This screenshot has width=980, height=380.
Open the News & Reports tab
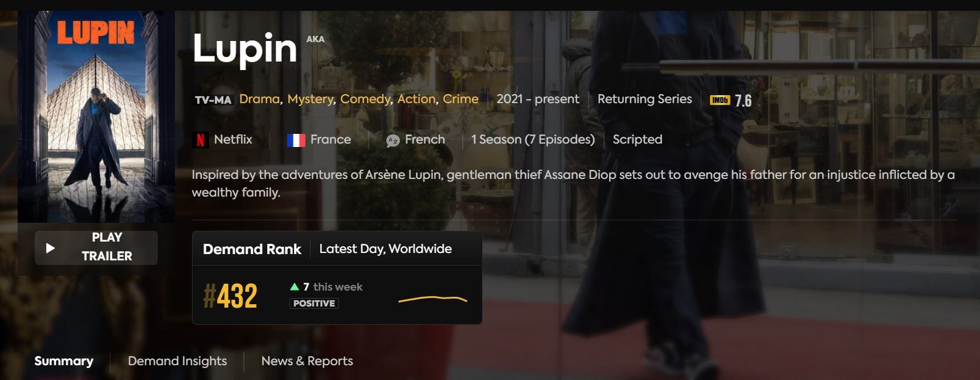[307, 361]
